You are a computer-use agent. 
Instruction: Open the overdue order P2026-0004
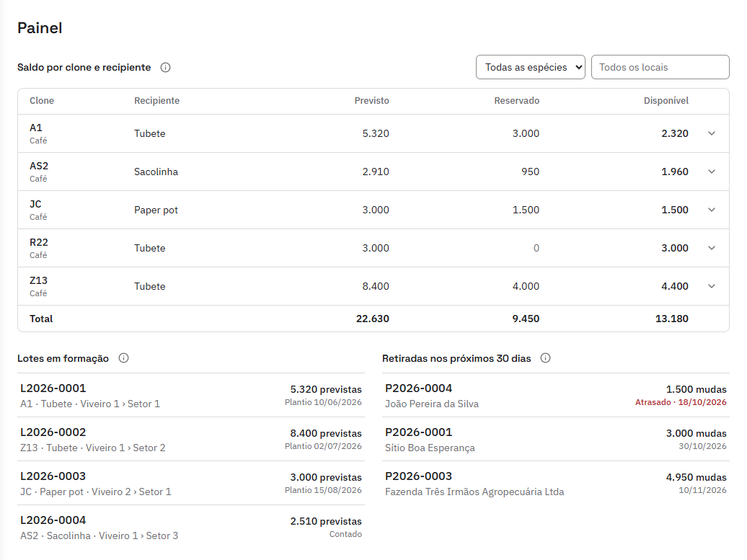(x=555, y=395)
